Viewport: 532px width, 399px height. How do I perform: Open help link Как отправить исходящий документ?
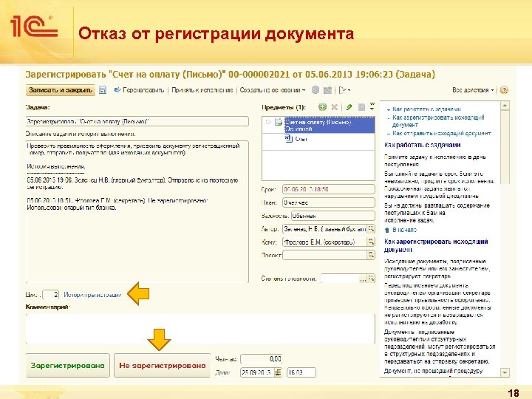[x=441, y=133]
